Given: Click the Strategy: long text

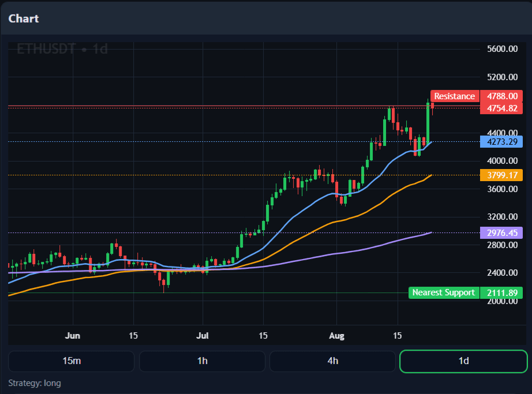Looking at the screenshot, I should tap(35, 383).
